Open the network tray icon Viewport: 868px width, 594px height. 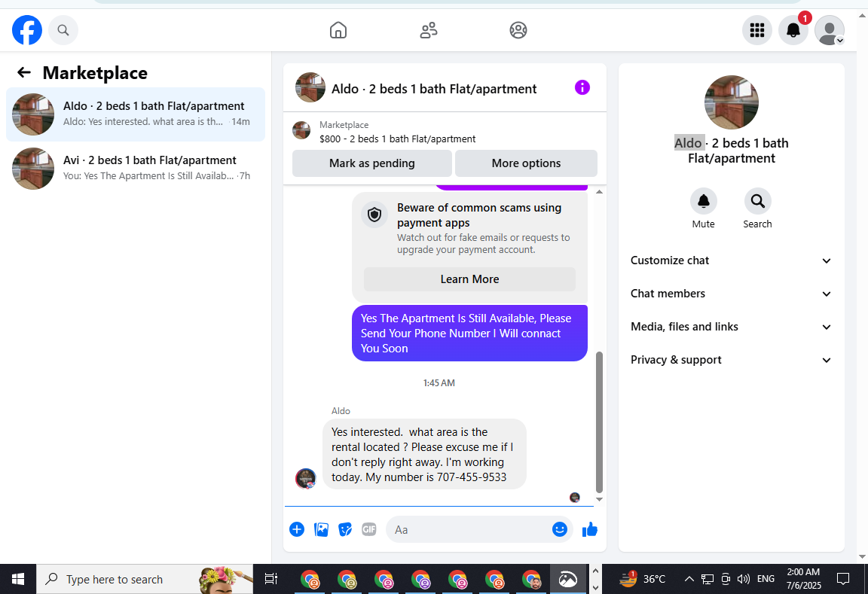tap(707, 579)
